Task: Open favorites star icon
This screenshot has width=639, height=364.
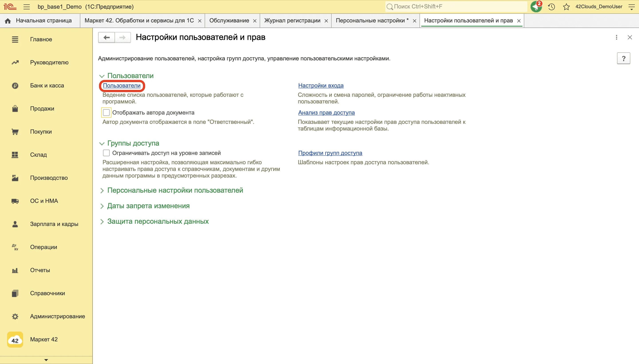Action: (566, 7)
